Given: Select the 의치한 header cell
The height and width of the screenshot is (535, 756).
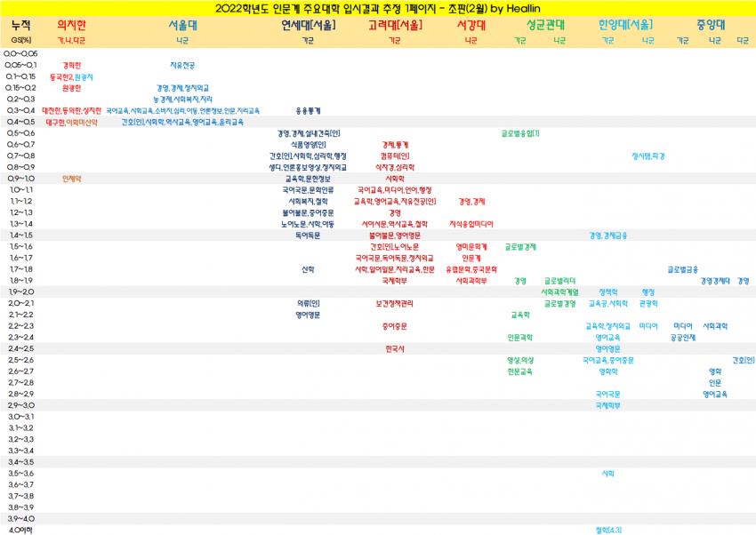Looking at the screenshot, I should [x=71, y=26].
